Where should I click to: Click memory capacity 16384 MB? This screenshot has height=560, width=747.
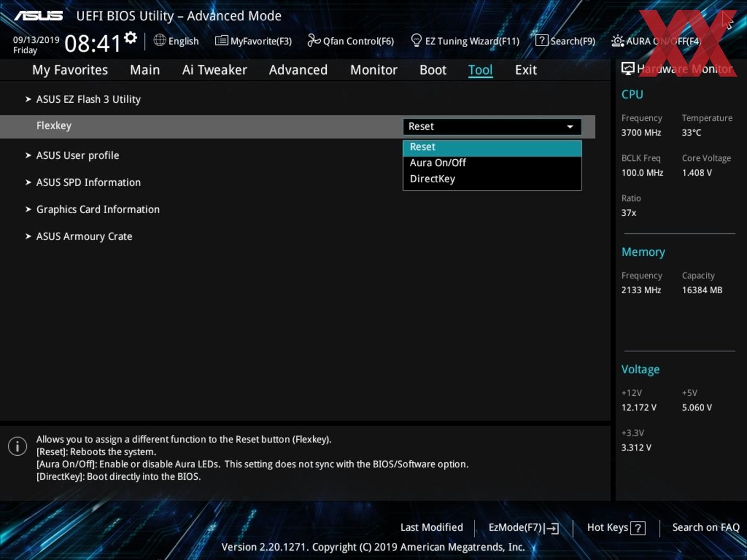click(x=702, y=290)
